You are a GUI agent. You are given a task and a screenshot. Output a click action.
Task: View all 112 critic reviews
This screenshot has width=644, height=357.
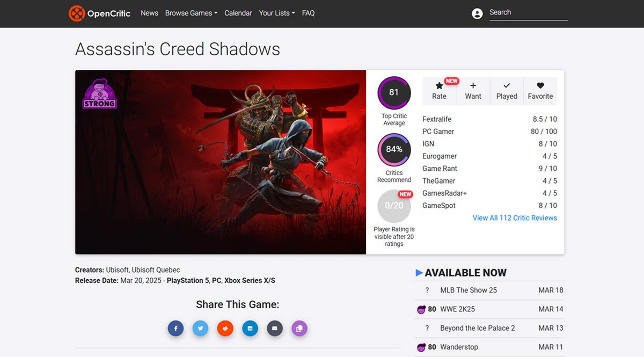click(x=515, y=218)
